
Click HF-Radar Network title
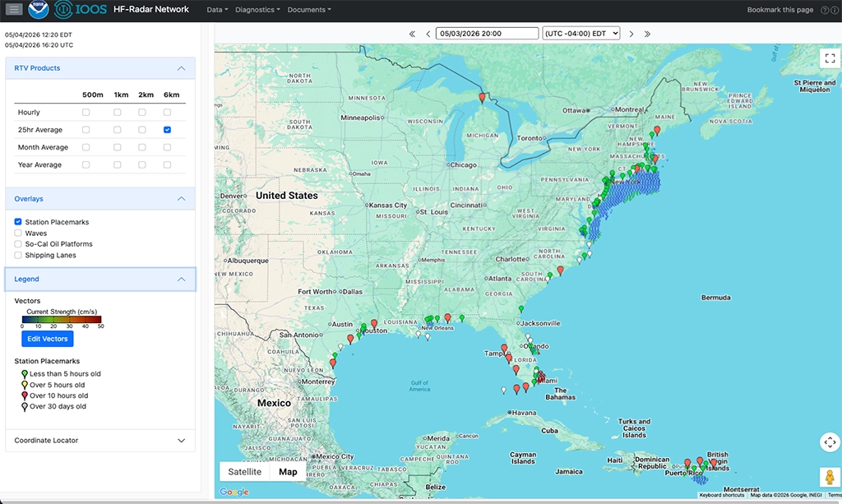[x=151, y=9]
